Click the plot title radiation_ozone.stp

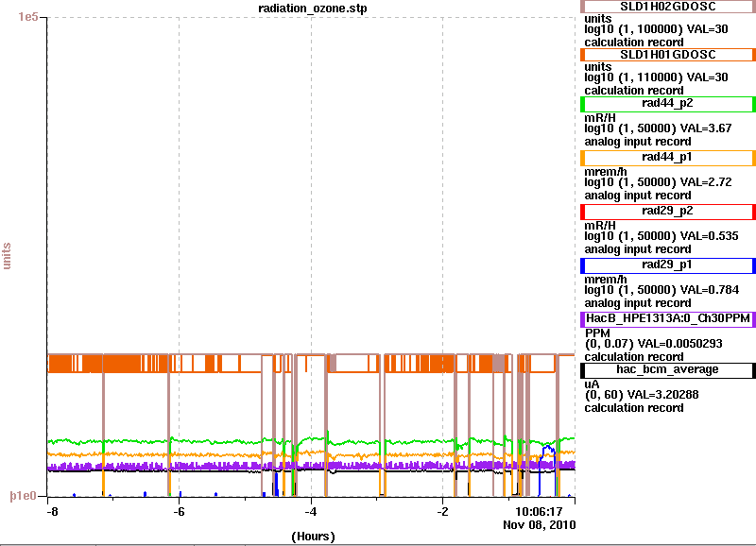pos(313,9)
